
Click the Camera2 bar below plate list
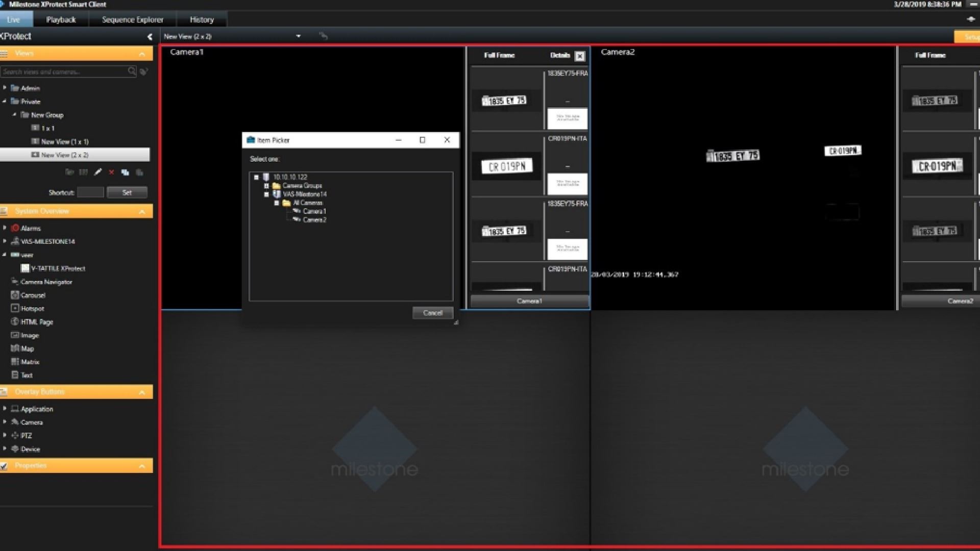pos(941,301)
